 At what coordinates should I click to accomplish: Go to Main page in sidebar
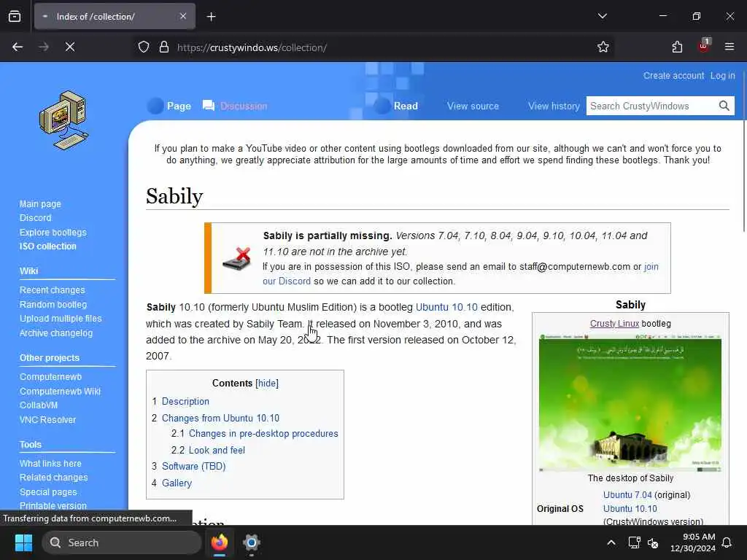pyautogui.click(x=40, y=204)
